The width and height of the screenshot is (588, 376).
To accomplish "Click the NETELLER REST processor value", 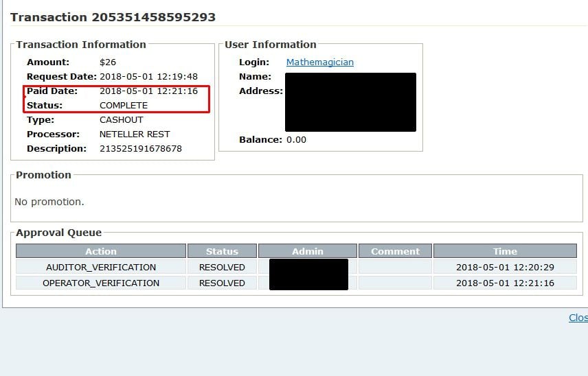I will 135,134.
